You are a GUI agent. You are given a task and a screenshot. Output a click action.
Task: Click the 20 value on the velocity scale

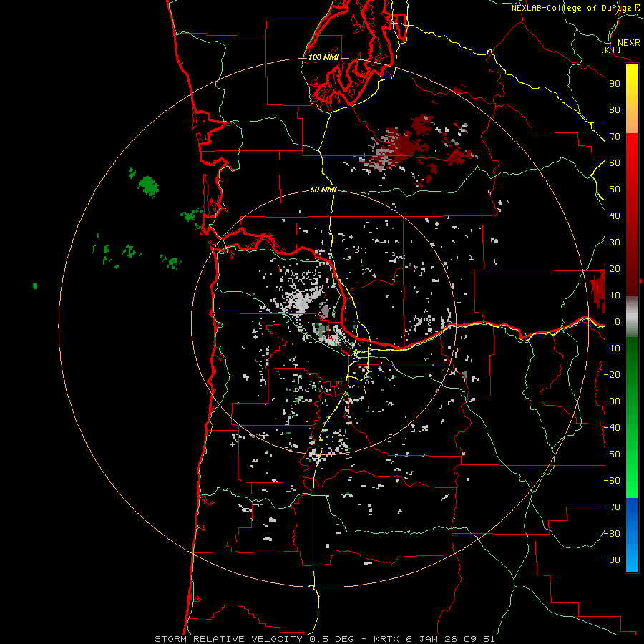pyautogui.click(x=615, y=269)
